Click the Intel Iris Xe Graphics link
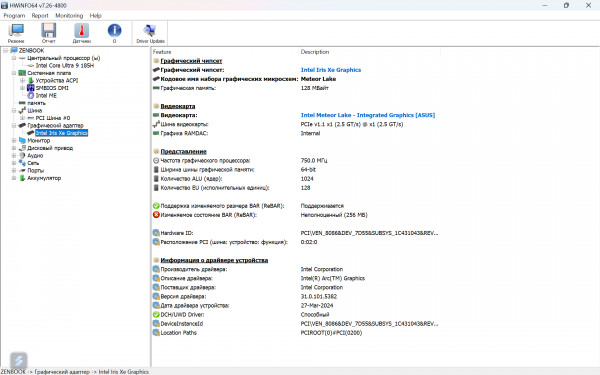This screenshot has width=600, height=375. click(x=331, y=70)
